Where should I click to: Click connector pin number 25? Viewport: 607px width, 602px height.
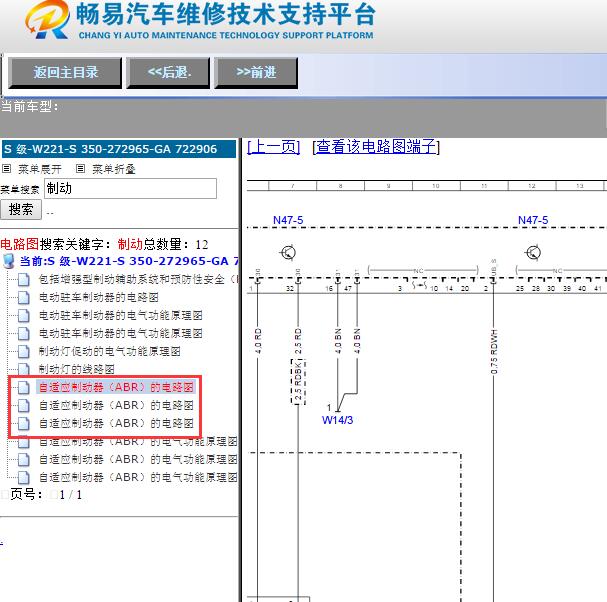(x=520, y=288)
